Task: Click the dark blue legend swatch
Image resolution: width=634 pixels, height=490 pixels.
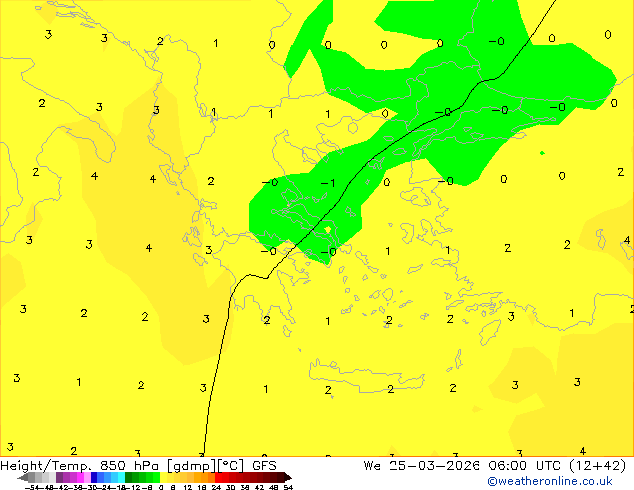Action: tap(94, 477)
